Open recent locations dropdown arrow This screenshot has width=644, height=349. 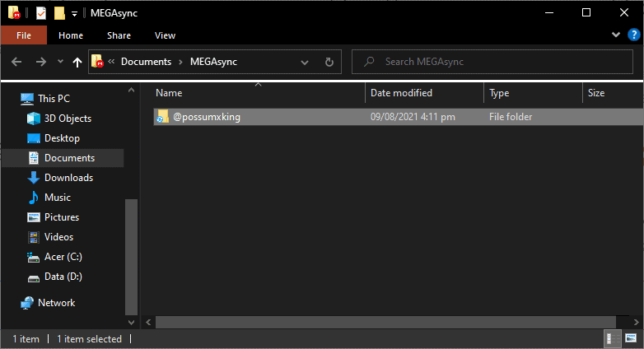(x=60, y=62)
